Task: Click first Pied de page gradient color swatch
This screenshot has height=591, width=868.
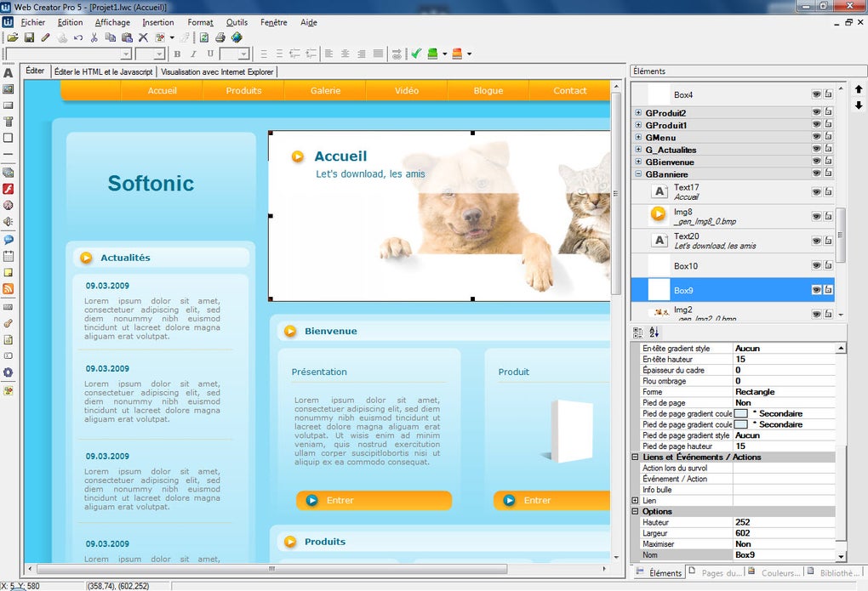Action: click(x=740, y=413)
